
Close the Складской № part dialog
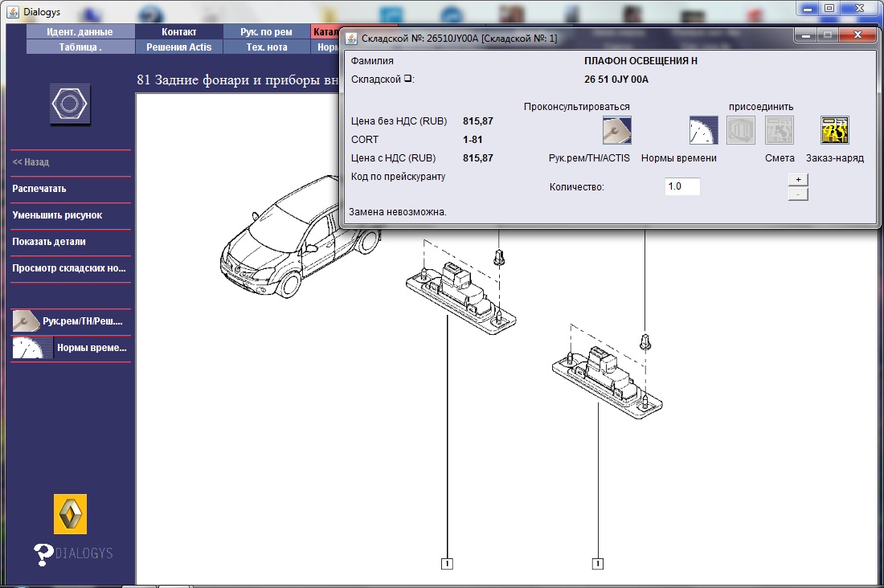(x=858, y=35)
